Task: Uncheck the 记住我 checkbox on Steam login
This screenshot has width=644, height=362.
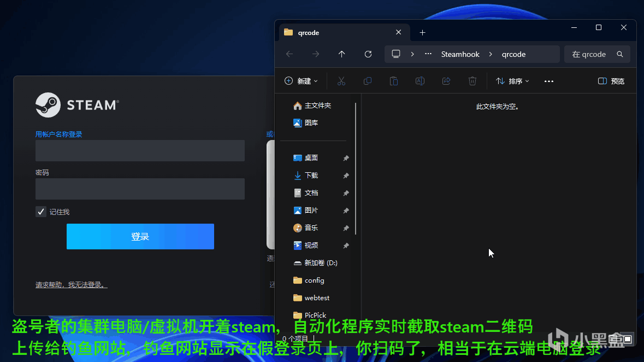Action: click(40, 212)
